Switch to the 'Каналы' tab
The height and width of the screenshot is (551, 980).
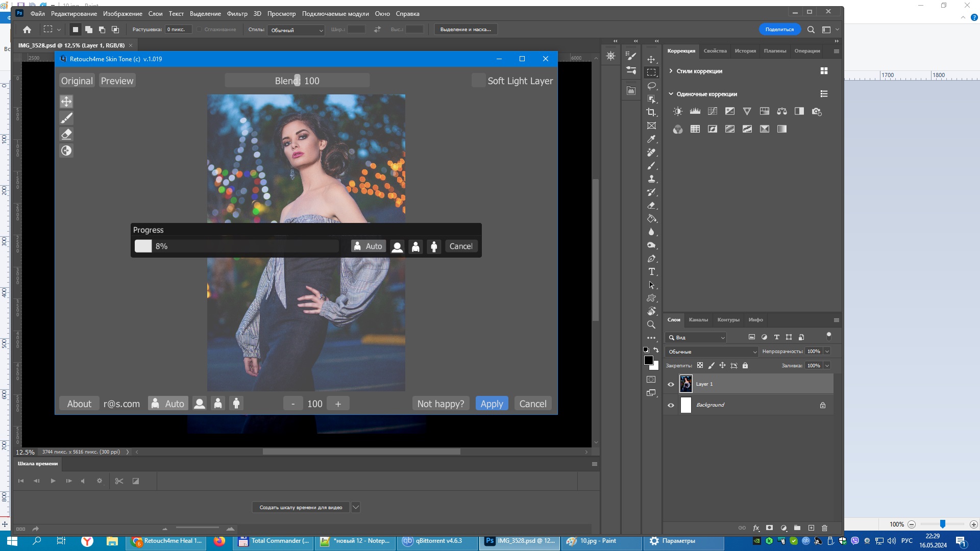click(x=698, y=320)
